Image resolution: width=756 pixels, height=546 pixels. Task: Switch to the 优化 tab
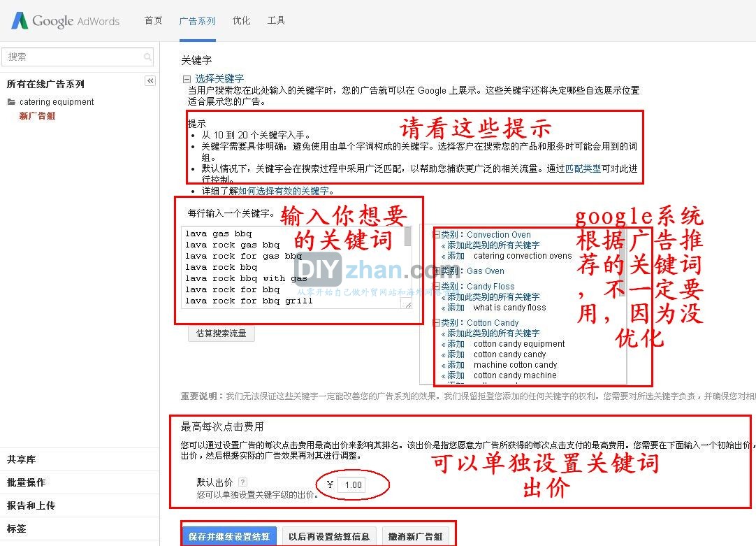point(241,21)
